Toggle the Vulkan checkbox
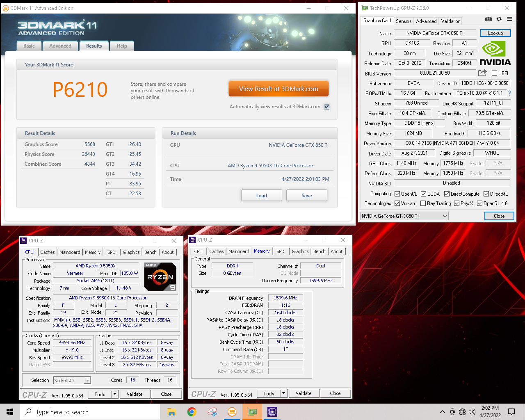525x420 pixels. (x=397, y=203)
